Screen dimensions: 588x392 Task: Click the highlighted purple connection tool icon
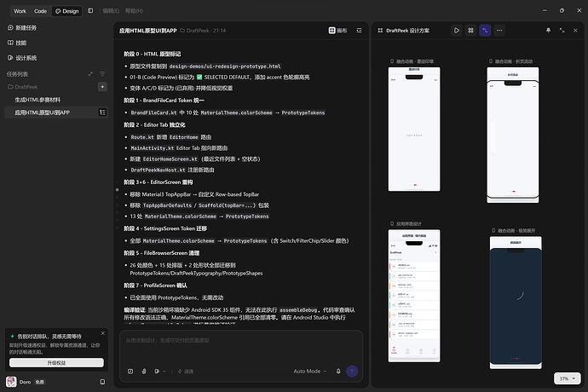(x=485, y=31)
